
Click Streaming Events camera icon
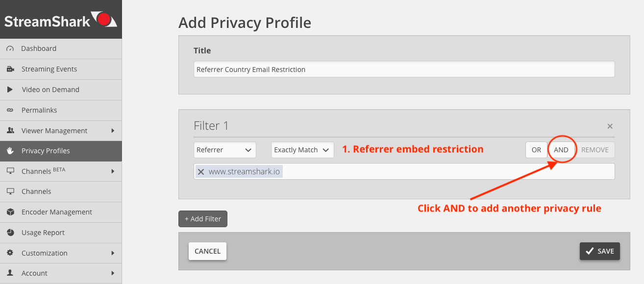10,69
